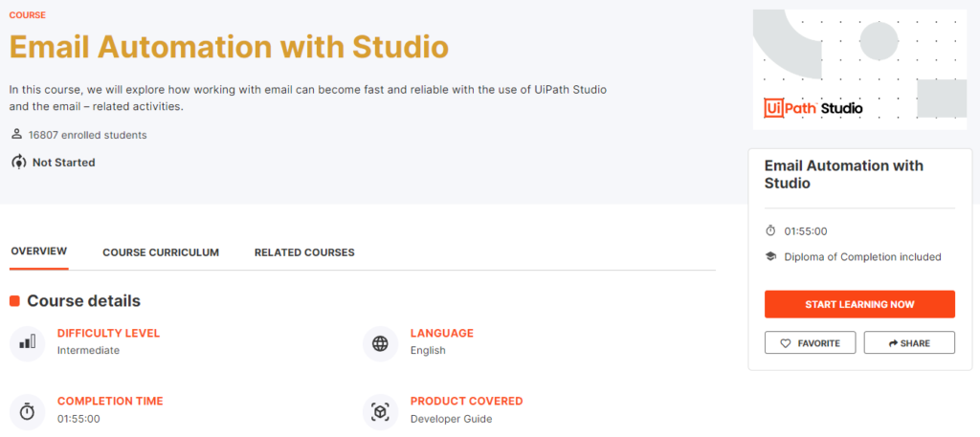Click the 01:55:00 value under Completion Time
Screen dimensions: 980x437
coord(78,418)
